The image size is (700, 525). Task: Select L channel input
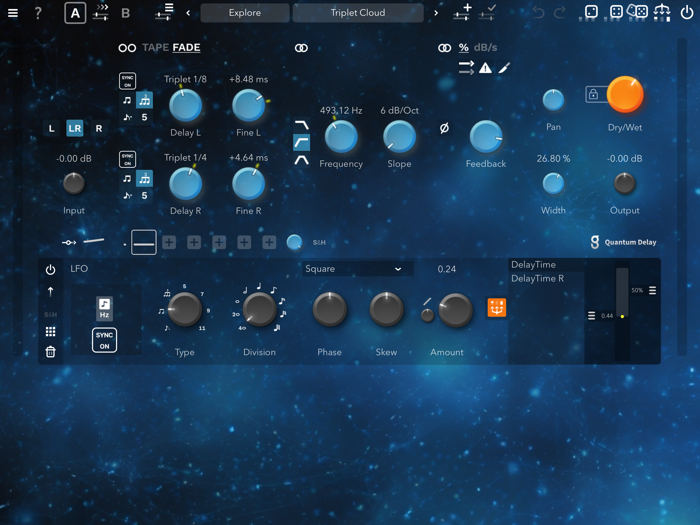click(x=52, y=129)
